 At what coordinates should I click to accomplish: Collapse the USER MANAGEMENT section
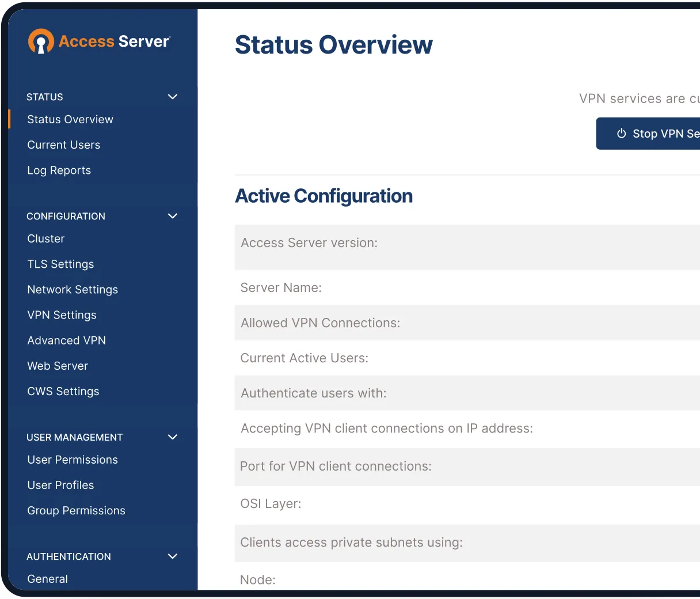(x=172, y=437)
